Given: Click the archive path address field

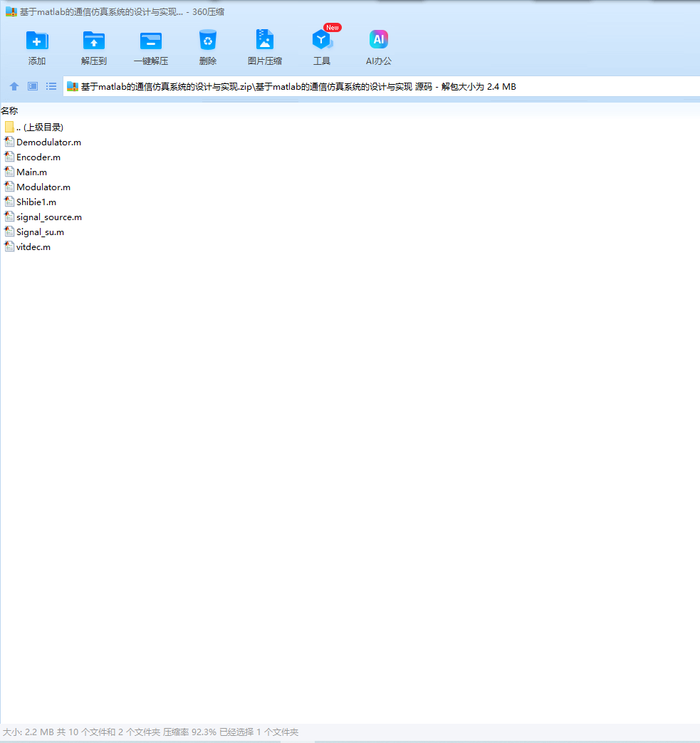Looking at the screenshot, I should (381, 87).
